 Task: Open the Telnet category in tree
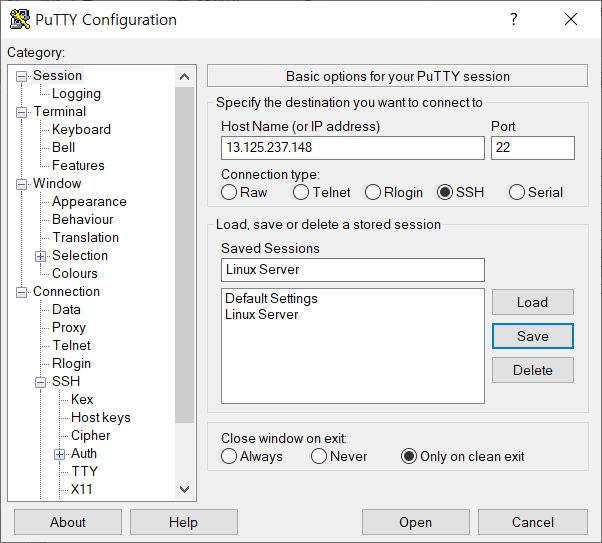tap(71, 346)
